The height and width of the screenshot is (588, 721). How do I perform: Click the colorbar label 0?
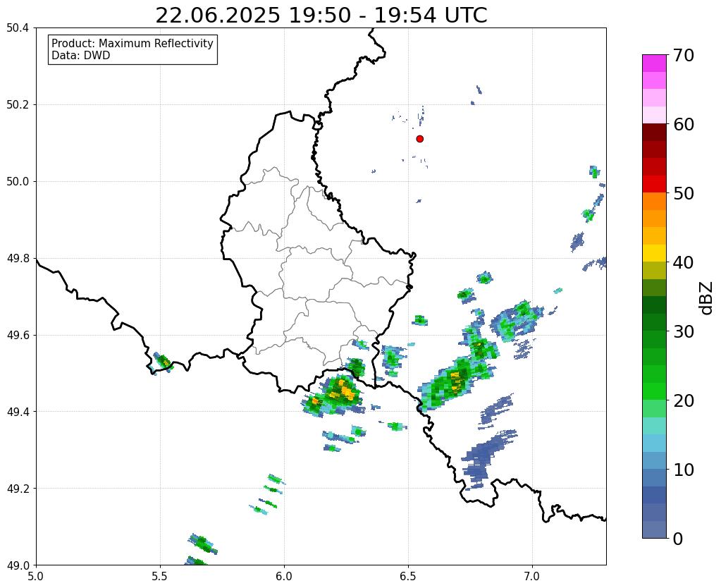click(x=678, y=539)
